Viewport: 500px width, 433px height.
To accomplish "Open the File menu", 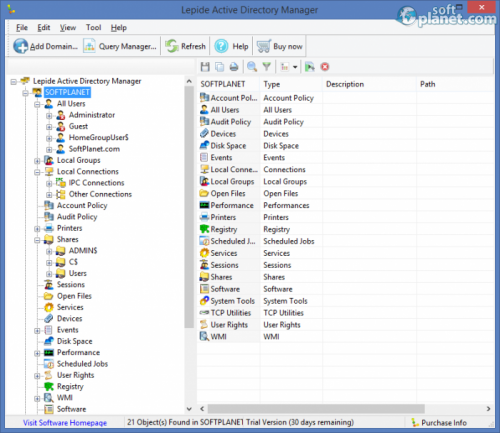I will coord(22,27).
